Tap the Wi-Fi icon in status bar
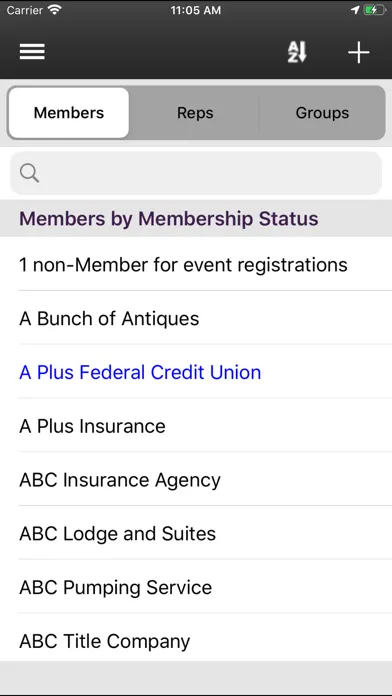This screenshot has height=696, width=392. [55, 10]
